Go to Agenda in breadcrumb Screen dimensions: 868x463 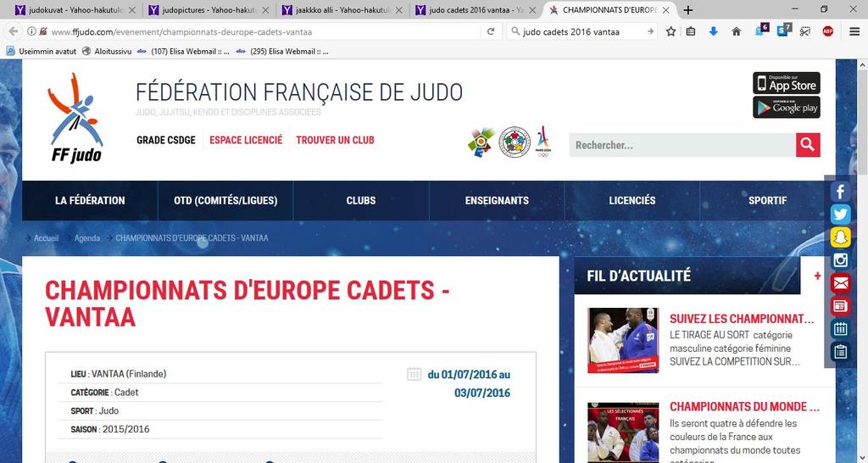click(x=87, y=238)
